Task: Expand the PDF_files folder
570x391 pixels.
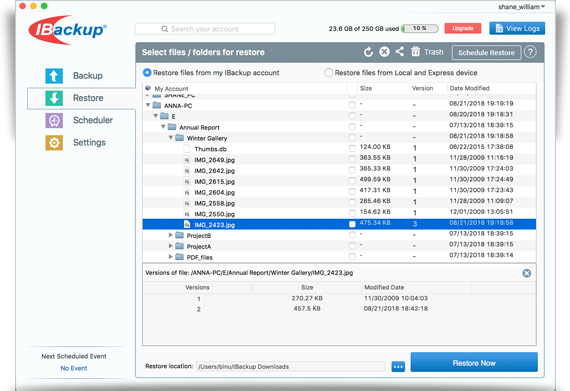Action: pyautogui.click(x=170, y=257)
